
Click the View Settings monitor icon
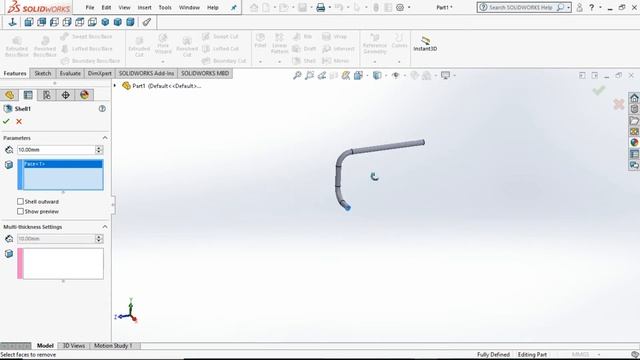(x=445, y=75)
